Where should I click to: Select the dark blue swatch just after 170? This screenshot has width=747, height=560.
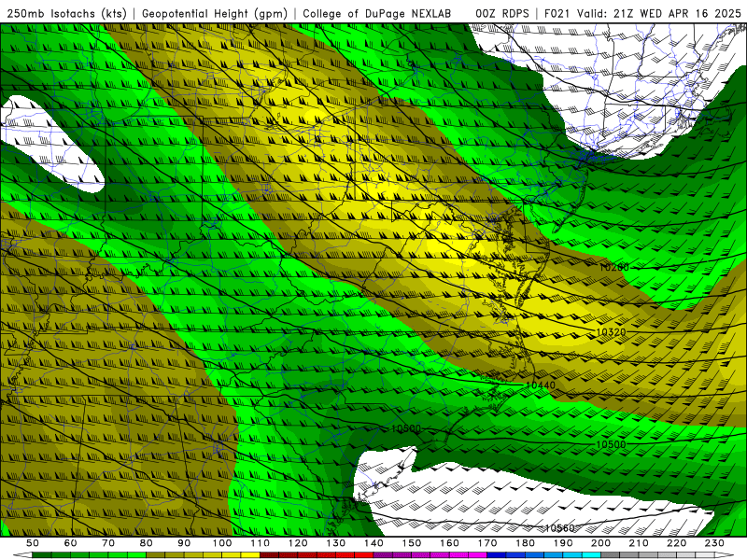[496, 555]
